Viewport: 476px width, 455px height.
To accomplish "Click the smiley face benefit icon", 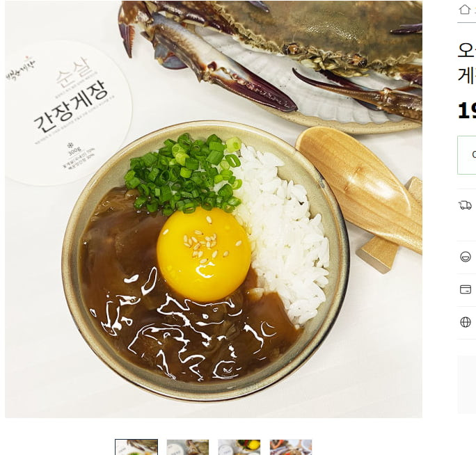I will [x=466, y=257].
